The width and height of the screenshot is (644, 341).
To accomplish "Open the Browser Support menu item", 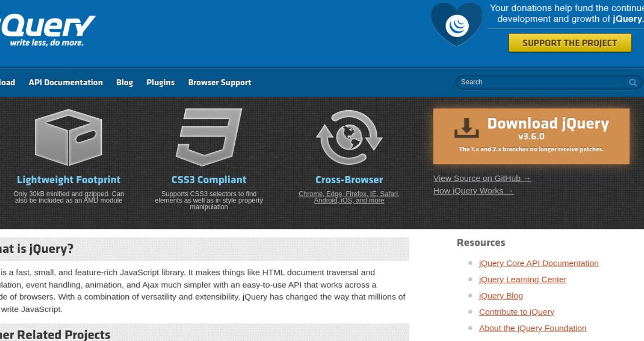I will (220, 82).
